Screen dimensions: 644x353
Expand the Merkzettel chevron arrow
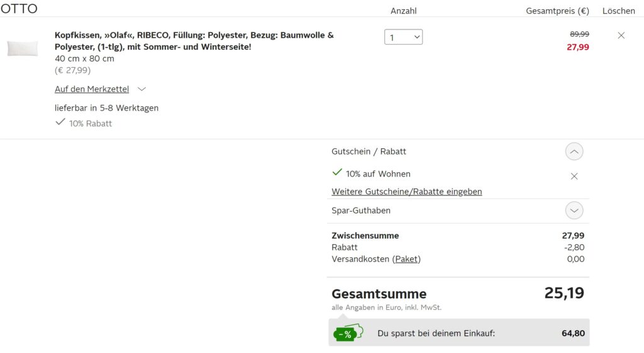142,89
